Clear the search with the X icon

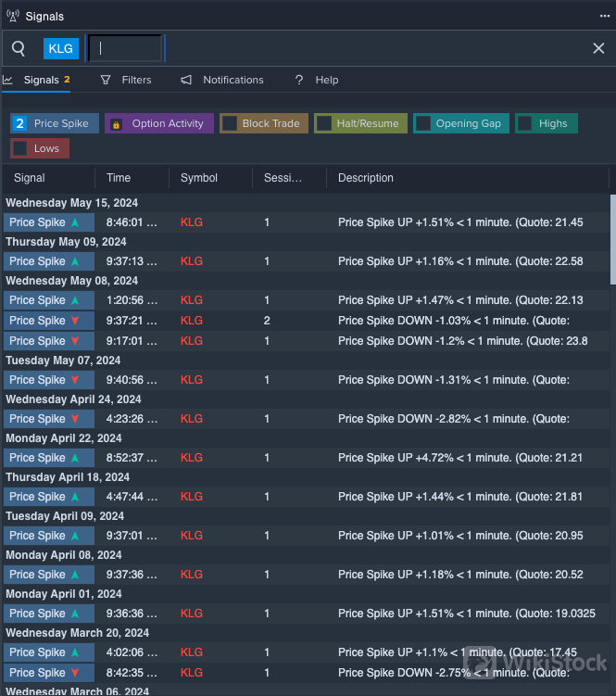(598, 48)
